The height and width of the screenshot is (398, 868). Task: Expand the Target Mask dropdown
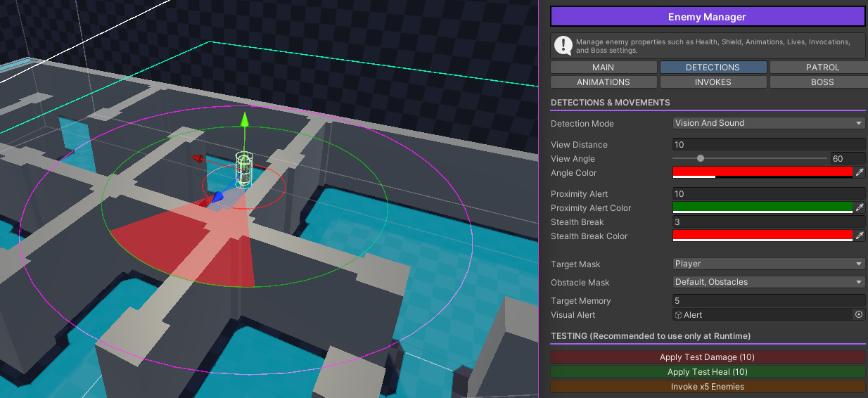point(768,264)
